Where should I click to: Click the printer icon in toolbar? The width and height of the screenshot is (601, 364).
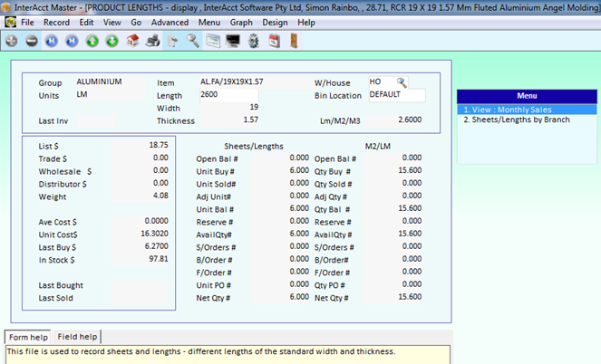(152, 41)
